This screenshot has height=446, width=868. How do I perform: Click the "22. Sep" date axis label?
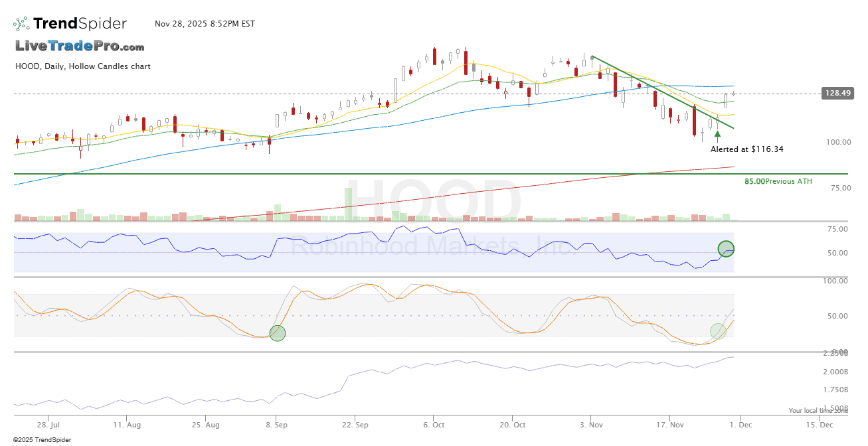356,423
